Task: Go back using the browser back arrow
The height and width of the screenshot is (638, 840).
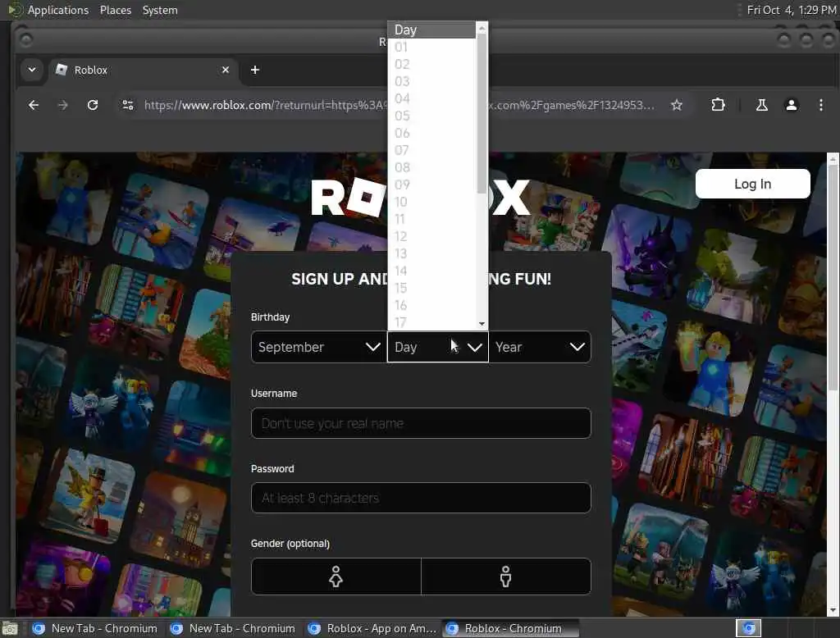Action: 33,105
